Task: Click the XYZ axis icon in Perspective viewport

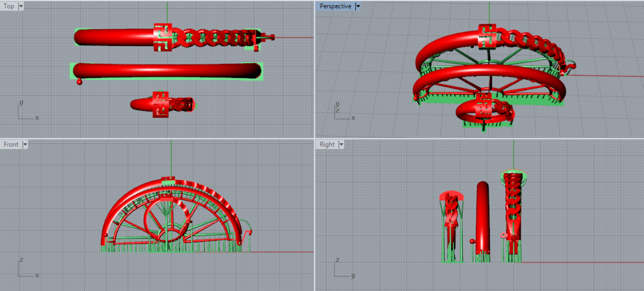Action: point(341,112)
